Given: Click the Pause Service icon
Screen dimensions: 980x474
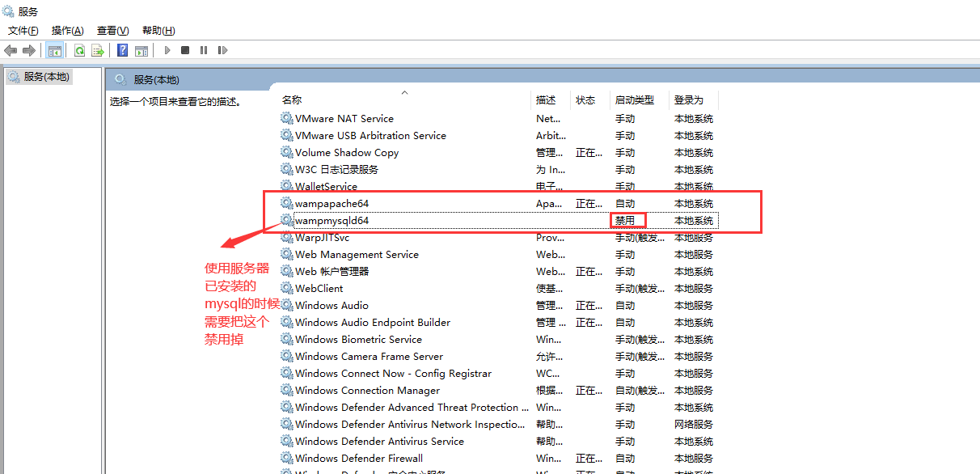Looking at the screenshot, I should 204,50.
